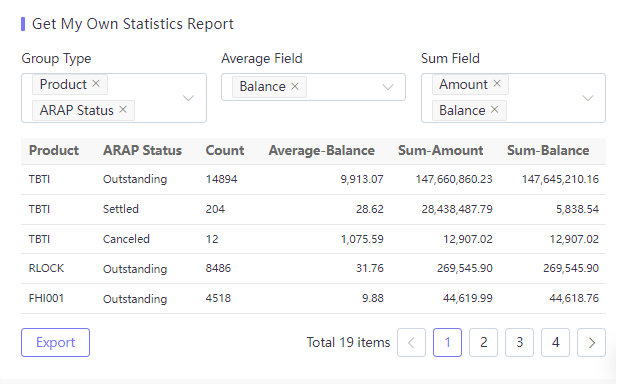Remove the Balance tag from Average Field
The height and width of the screenshot is (384, 633).
295,86
